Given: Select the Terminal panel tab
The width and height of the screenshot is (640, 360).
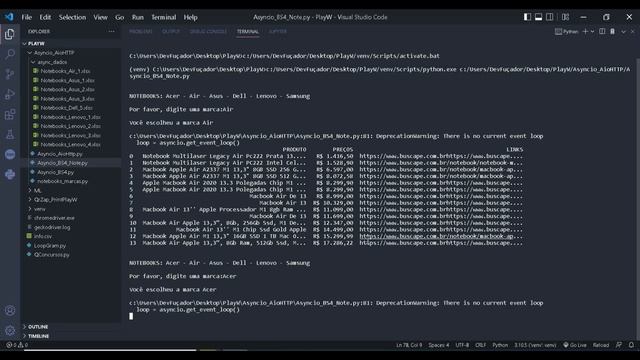Looking at the screenshot, I should 248,31.
